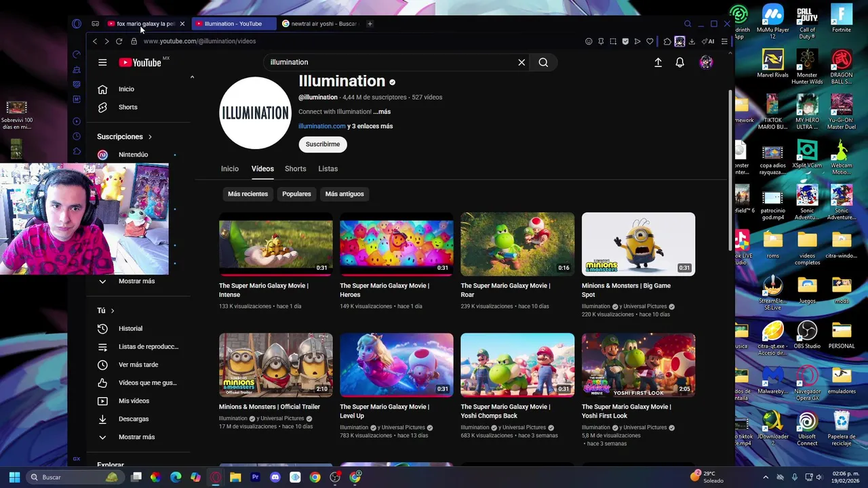
Task: Filter by Más antiguos chip
Action: click(x=344, y=194)
